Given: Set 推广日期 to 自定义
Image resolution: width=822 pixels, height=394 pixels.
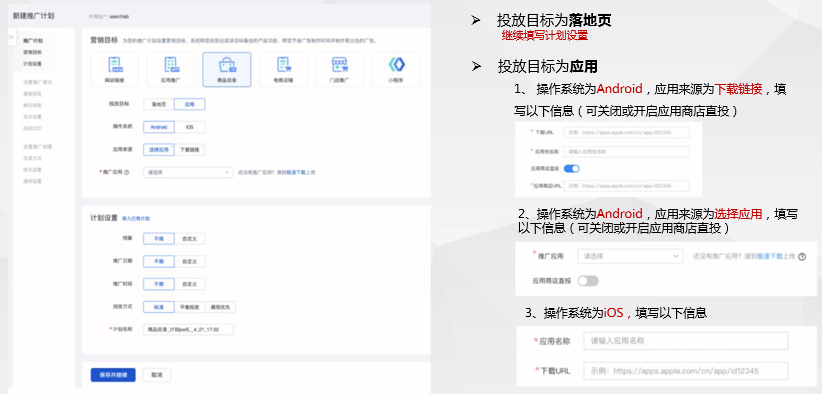Looking at the screenshot, I should [x=189, y=261].
